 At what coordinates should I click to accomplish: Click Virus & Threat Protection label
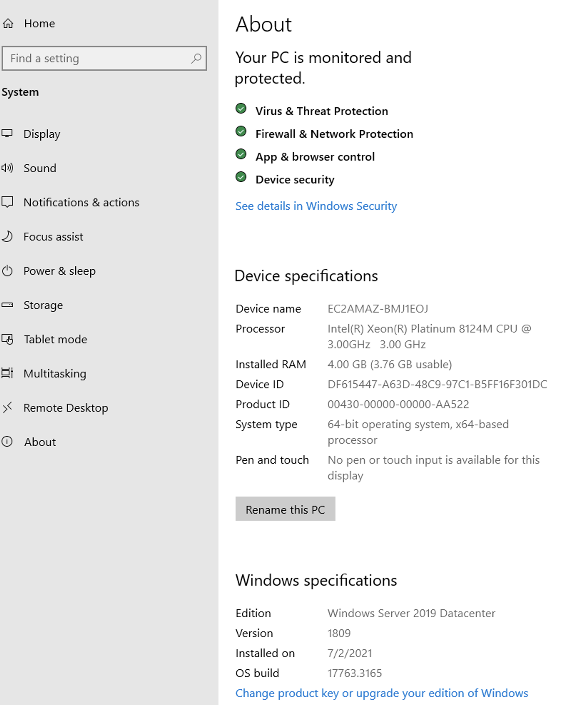[321, 111]
